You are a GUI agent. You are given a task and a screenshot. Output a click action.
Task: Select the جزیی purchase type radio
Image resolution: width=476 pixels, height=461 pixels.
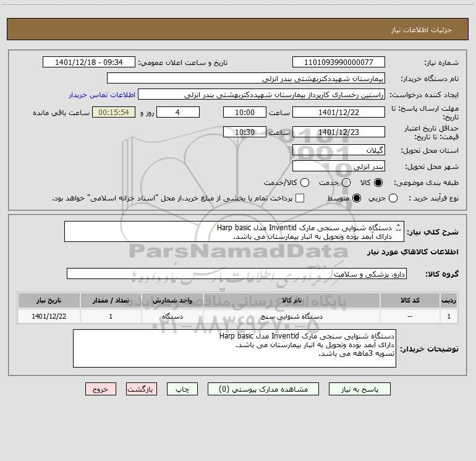[393, 198]
